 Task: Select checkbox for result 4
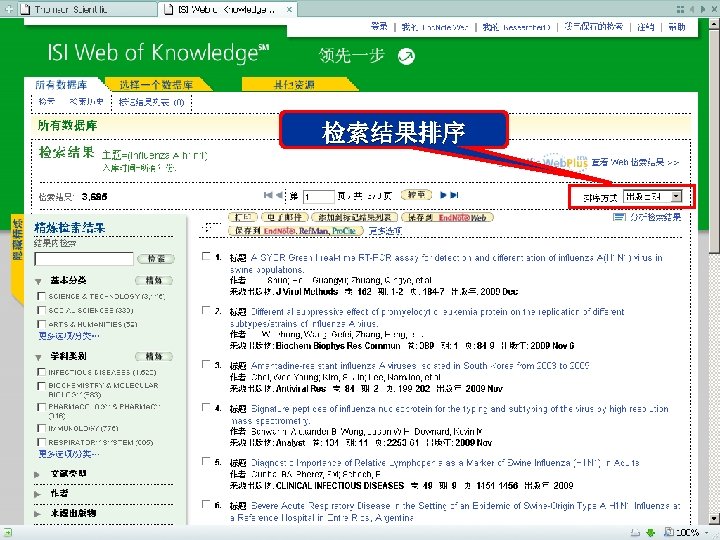(x=206, y=408)
